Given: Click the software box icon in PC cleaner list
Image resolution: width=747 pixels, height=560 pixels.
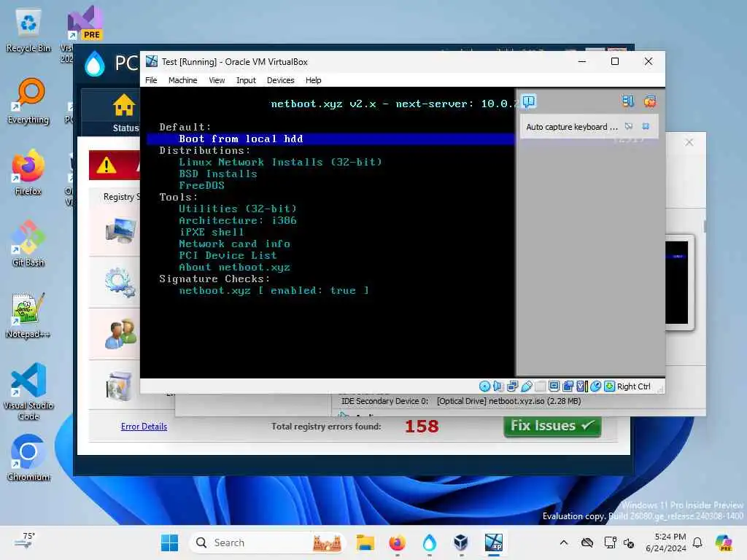Looking at the screenshot, I should (119, 386).
